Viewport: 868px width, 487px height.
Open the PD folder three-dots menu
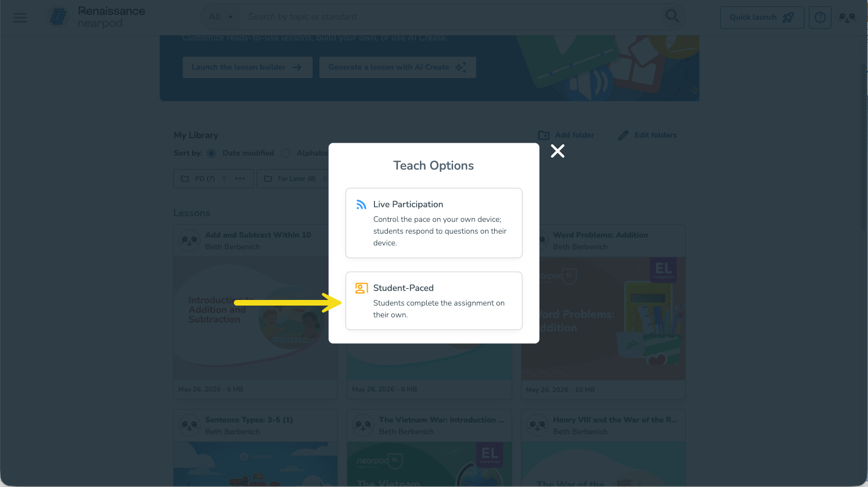pos(240,179)
